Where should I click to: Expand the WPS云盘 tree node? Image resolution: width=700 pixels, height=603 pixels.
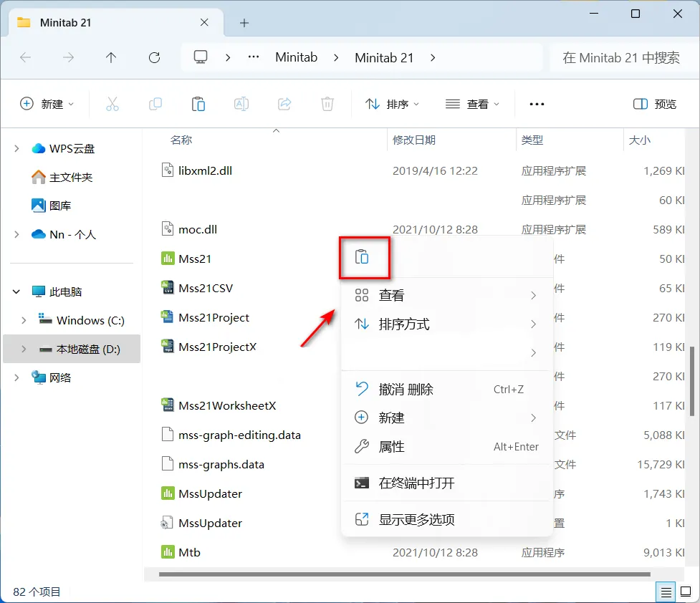point(16,149)
